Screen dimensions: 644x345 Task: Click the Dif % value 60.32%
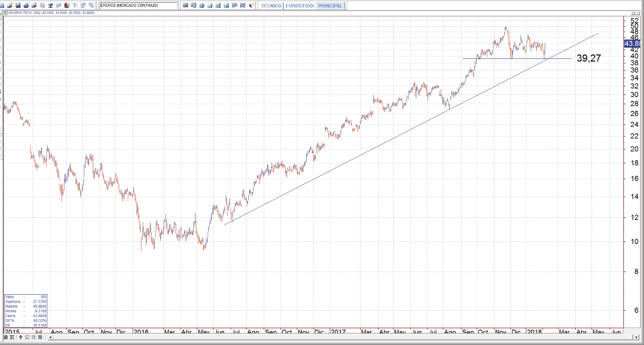click(40, 321)
